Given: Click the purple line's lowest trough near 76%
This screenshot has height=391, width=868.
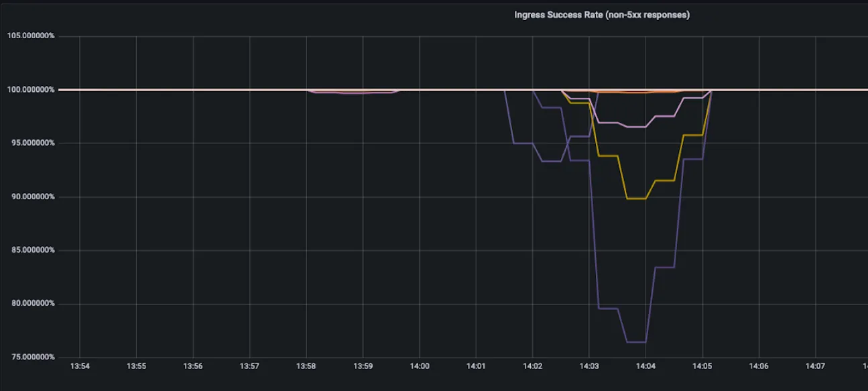Looking at the screenshot, I should [636, 342].
